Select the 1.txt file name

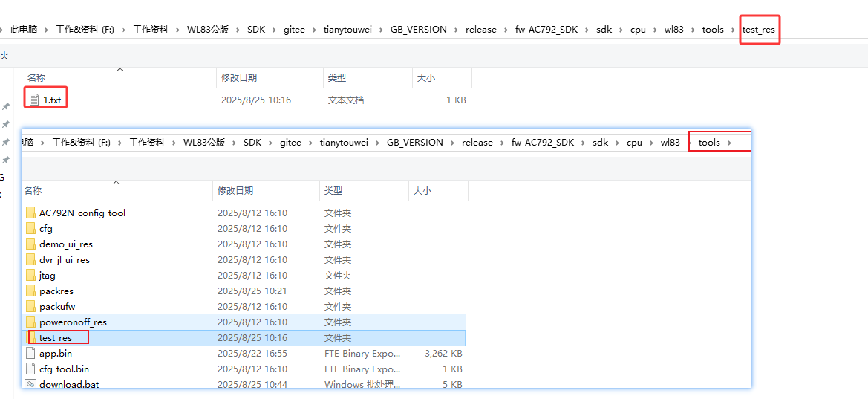click(52, 100)
